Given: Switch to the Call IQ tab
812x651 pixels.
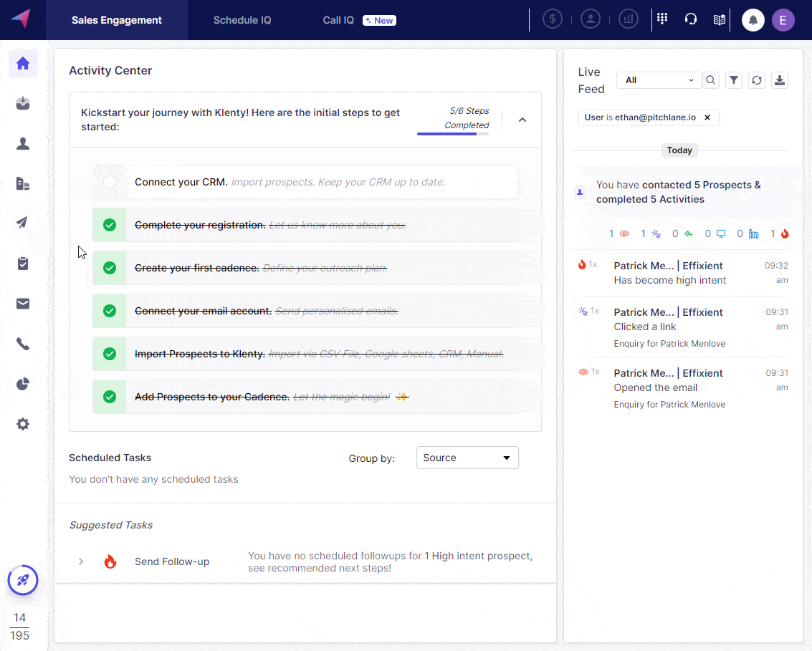Looking at the screenshot, I should click(x=338, y=20).
